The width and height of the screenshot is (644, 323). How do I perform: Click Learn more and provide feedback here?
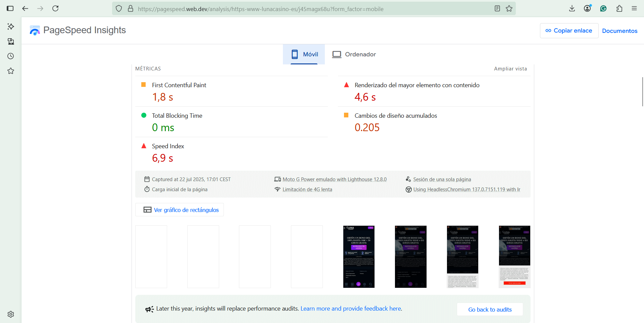pos(351,309)
